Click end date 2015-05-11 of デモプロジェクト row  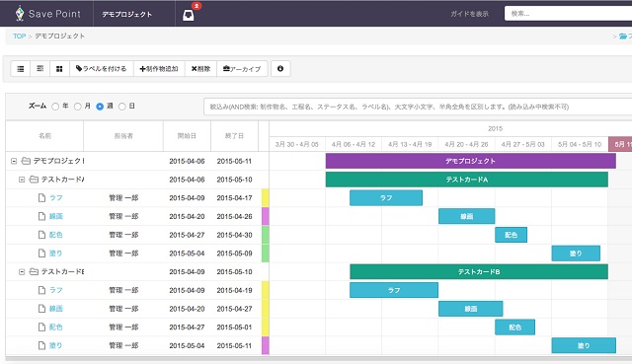[x=234, y=161]
